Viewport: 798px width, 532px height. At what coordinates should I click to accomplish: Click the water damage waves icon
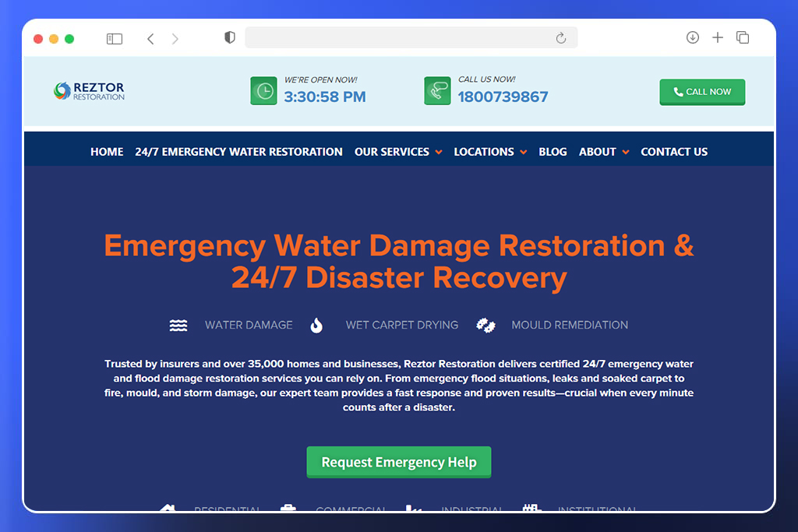point(178,325)
